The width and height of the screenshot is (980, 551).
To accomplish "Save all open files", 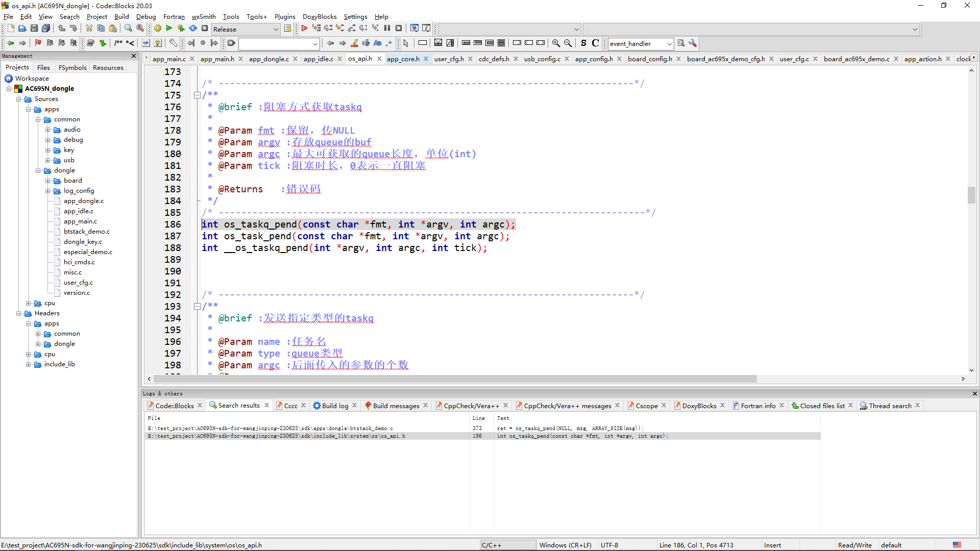I will [x=46, y=29].
